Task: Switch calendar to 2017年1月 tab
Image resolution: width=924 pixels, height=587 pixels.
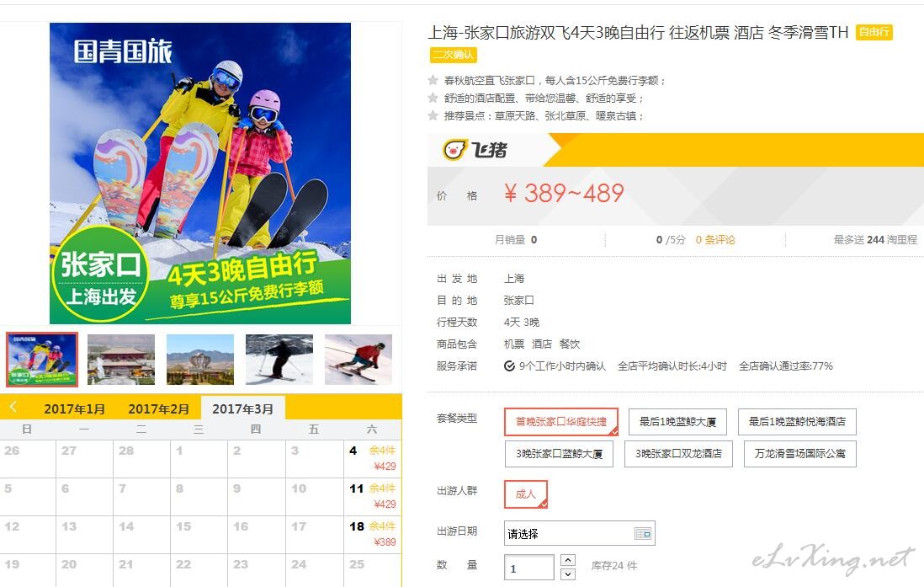Action: 75,408
